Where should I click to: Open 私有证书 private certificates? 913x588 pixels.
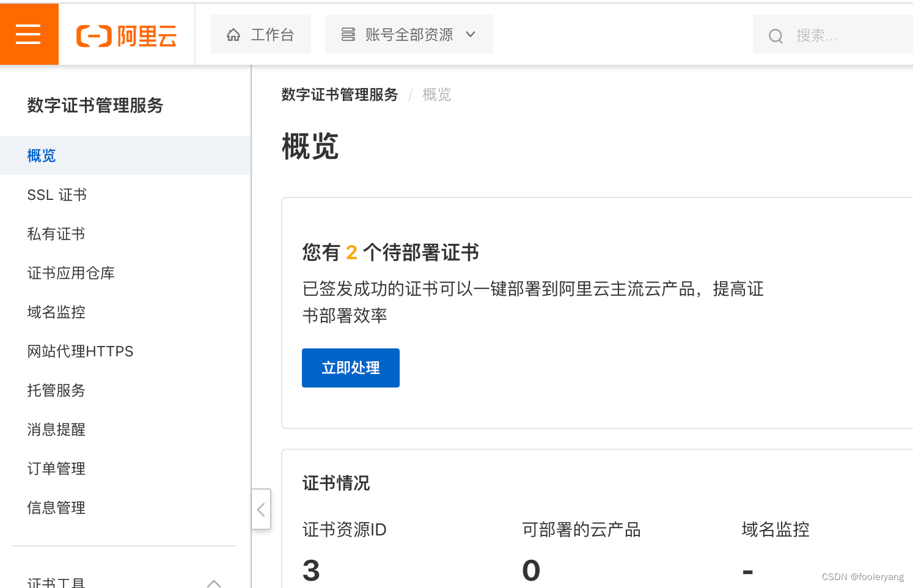tap(56, 233)
